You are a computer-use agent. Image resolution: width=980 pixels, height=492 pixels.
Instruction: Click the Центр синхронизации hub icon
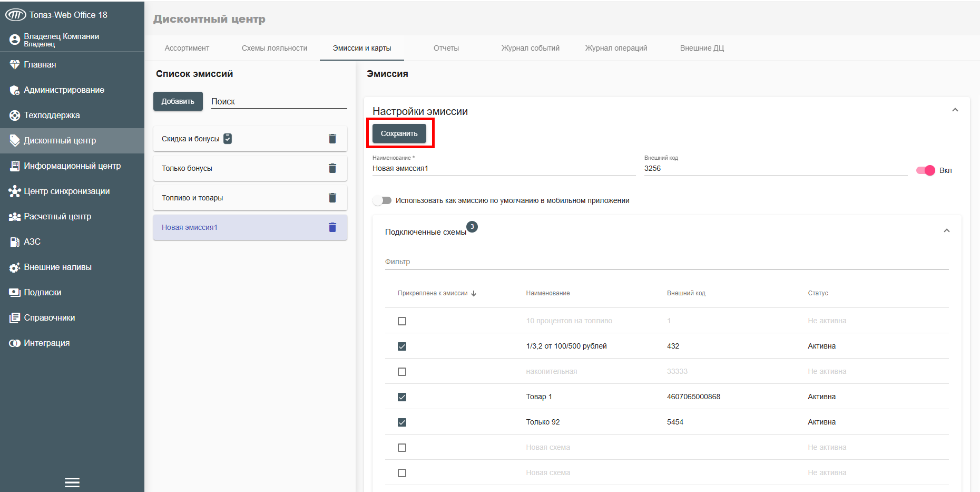pos(15,191)
